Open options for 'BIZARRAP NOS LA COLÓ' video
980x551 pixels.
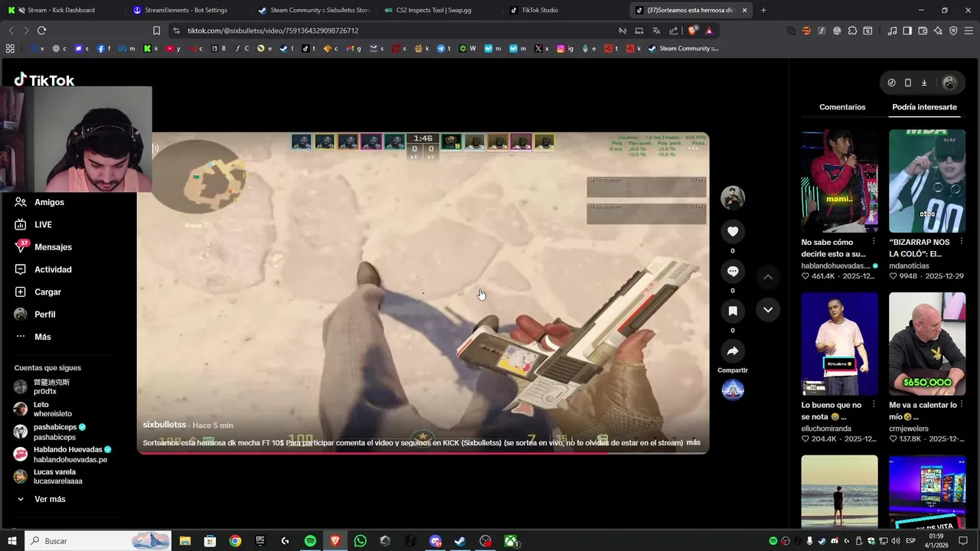point(961,242)
